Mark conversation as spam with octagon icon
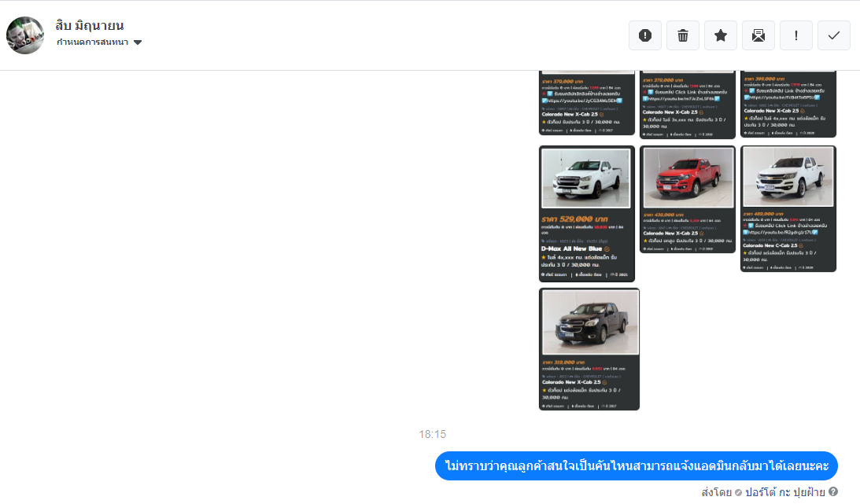Image resolution: width=860 pixels, height=504 pixels. (645, 35)
